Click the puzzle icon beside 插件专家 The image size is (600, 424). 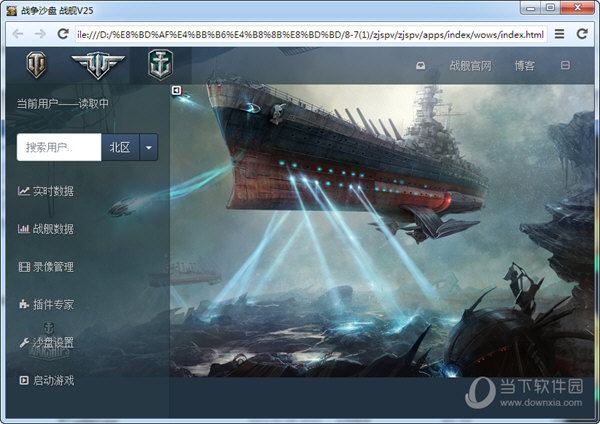click(x=24, y=304)
